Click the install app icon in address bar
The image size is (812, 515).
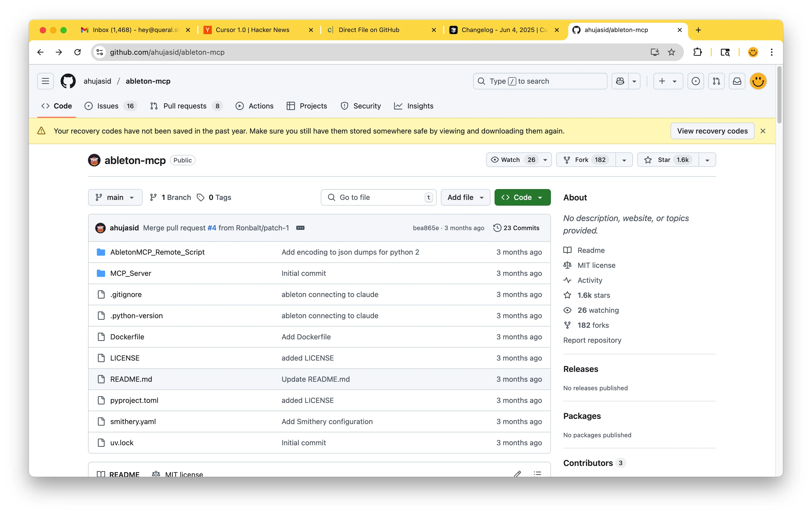pos(654,52)
